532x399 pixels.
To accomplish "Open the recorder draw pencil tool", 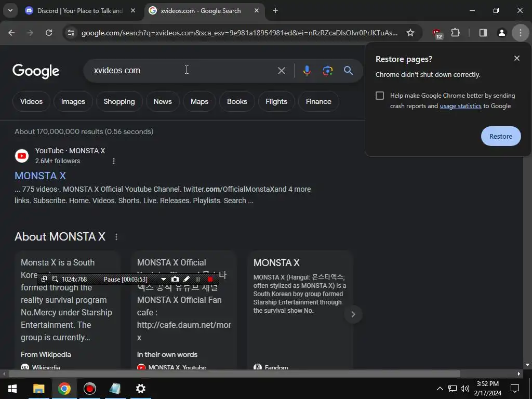I will point(187,279).
